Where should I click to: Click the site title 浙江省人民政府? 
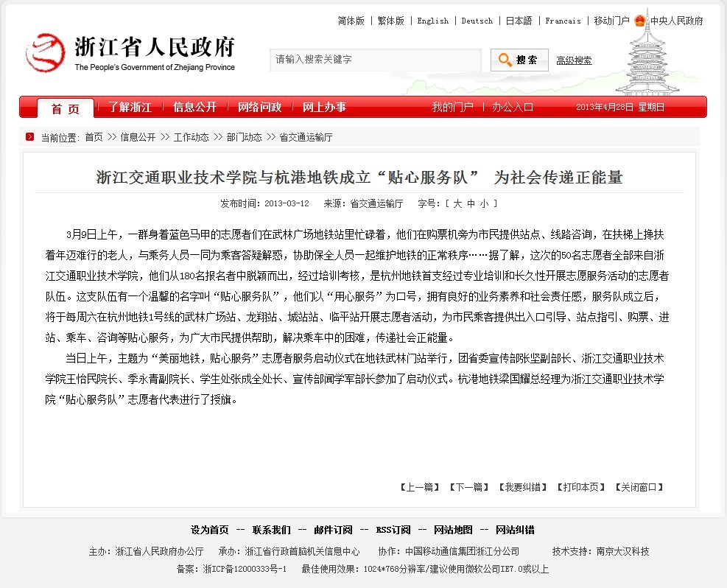tap(155, 47)
